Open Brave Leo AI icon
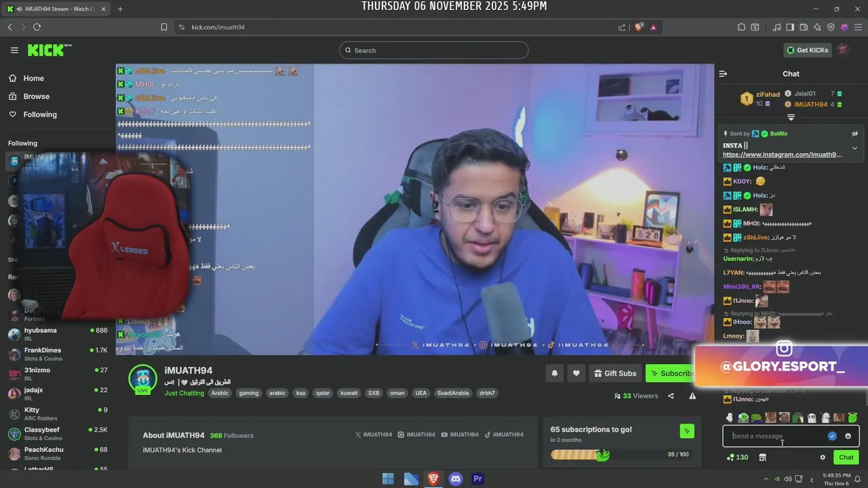The width and height of the screenshot is (868, 488). point(817,27)
